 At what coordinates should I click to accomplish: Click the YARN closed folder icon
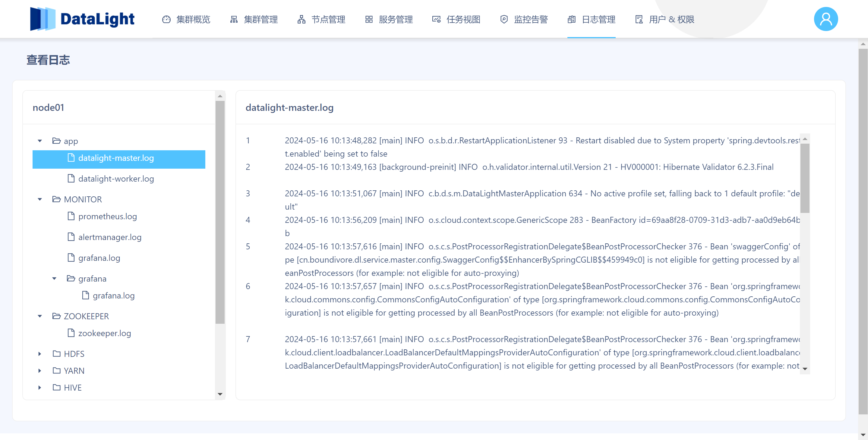click(56, 371)
